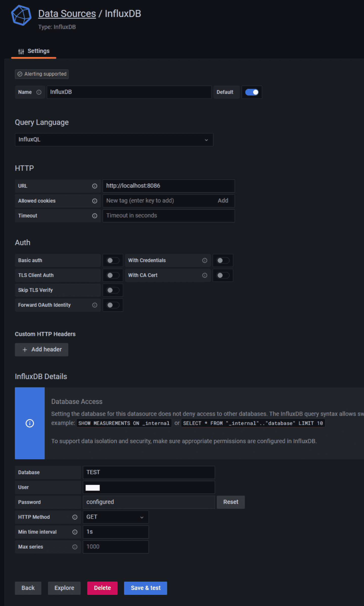Click the Database field showing TEST
This screenshot has width=364, height=606.
tap(149, 473)
